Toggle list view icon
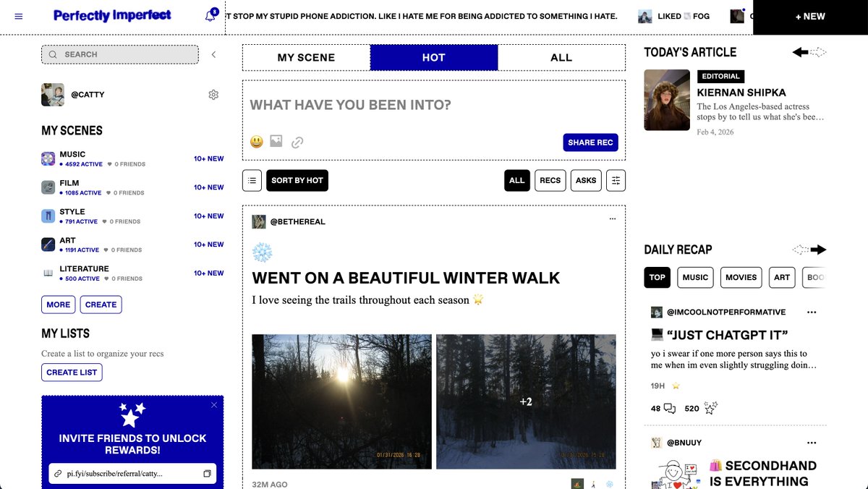 pos(252,180)
